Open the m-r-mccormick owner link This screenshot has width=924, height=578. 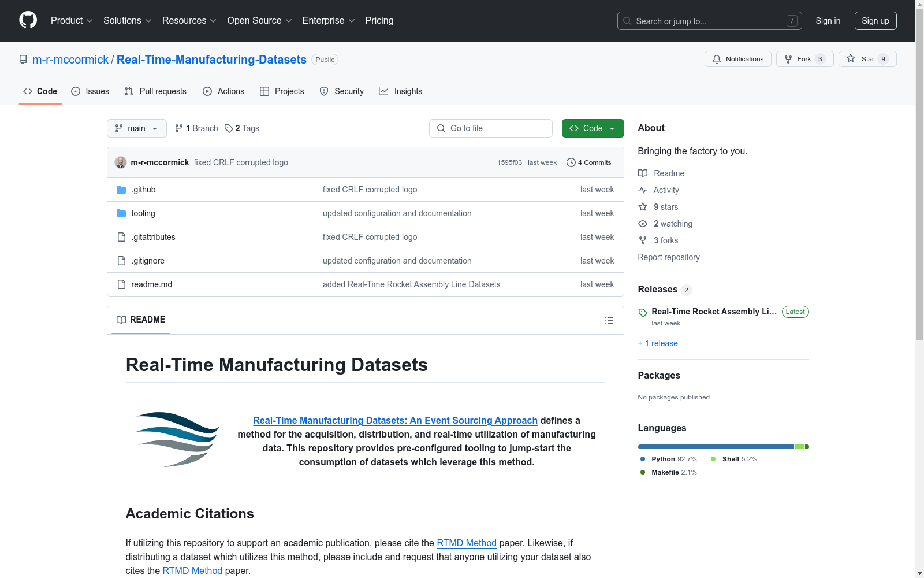(x=70, y=60)
